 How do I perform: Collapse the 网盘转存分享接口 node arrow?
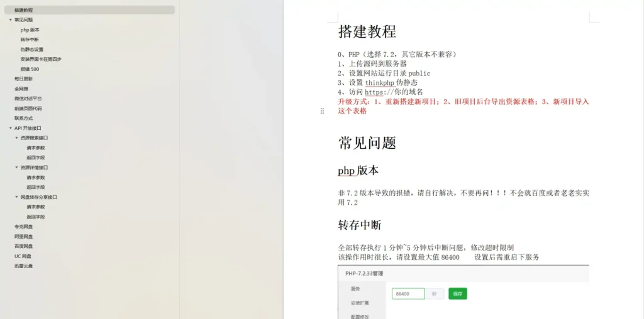tap(17, 197)
